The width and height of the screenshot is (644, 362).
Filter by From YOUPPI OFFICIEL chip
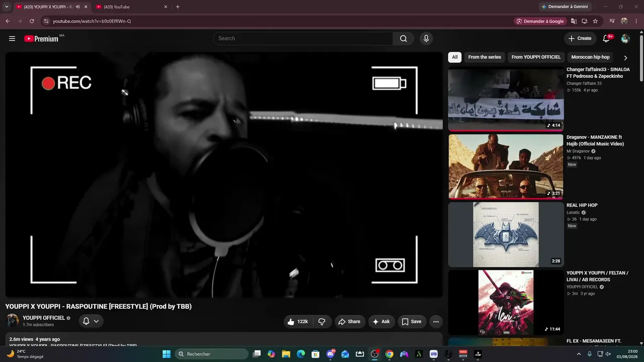536,57
